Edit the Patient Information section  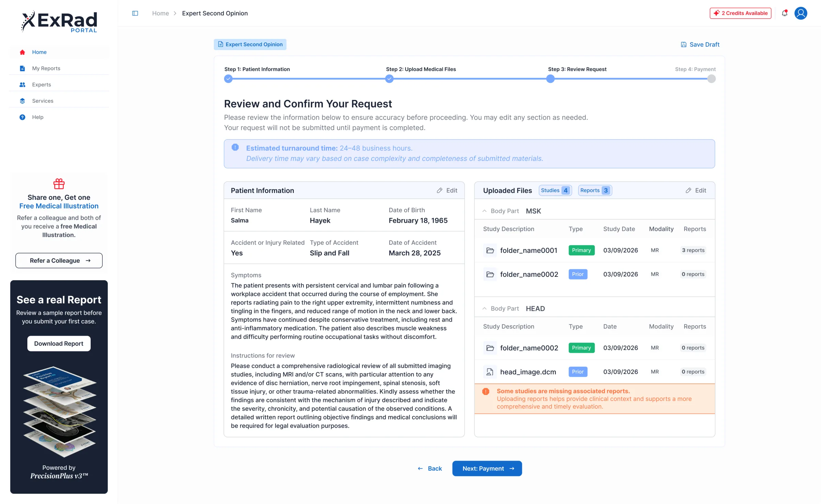click(x=447, y=191)
